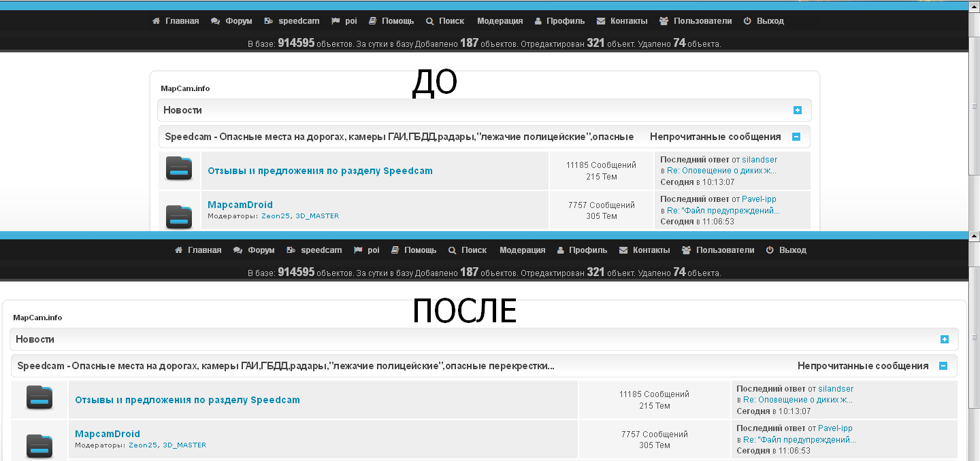Collapse the Speedcam category in the ДО view

[796, 137]
